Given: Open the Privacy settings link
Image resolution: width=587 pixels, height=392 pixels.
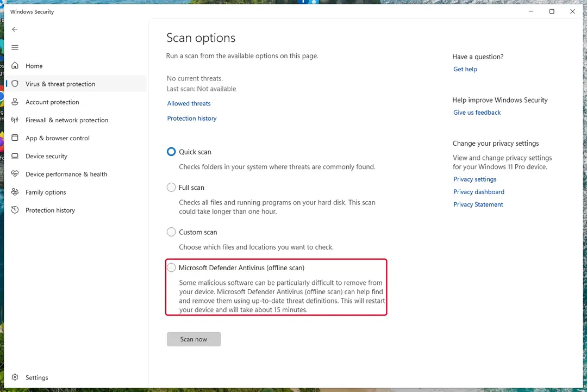Looking at the screenshot, I should click(474, 179).
